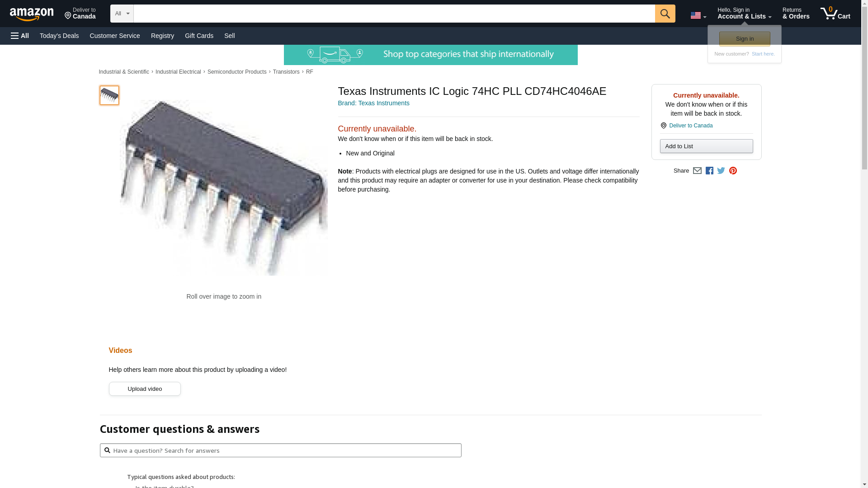868x488 pixels.
Task: Open Brand: Texas Instruments link
Action: click(x=373, y=103)
